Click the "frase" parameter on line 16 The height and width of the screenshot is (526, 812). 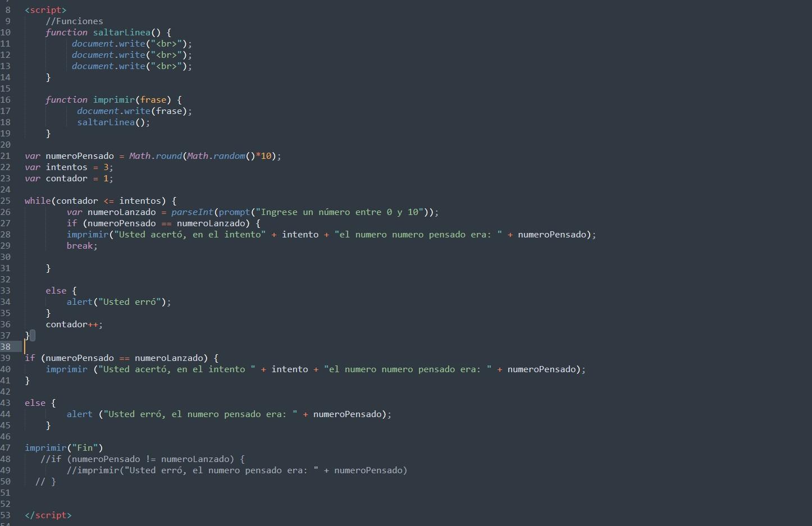click(x=153, y=100)
